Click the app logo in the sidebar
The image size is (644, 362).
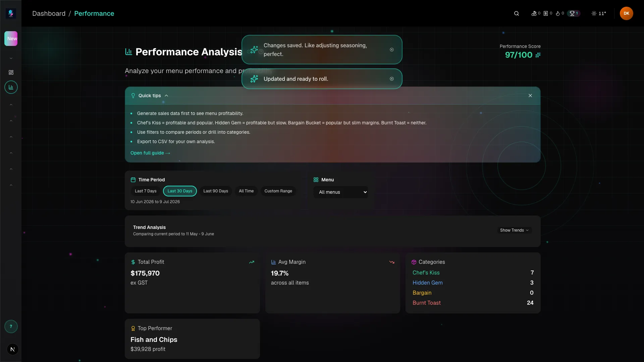(x=11, y=13)
